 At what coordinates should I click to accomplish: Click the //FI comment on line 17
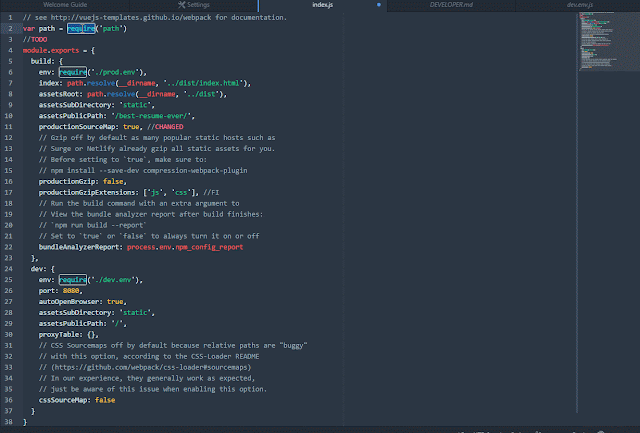click(211, 193)
